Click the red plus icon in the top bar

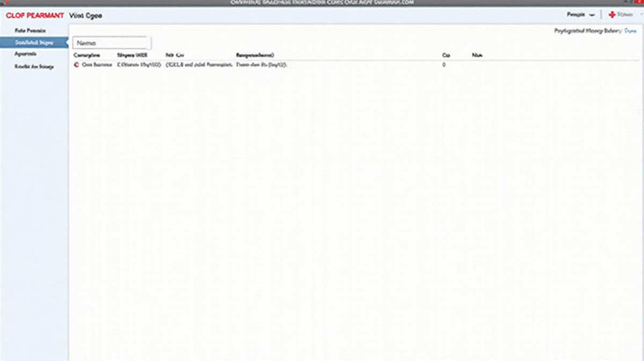pos(611,15)
